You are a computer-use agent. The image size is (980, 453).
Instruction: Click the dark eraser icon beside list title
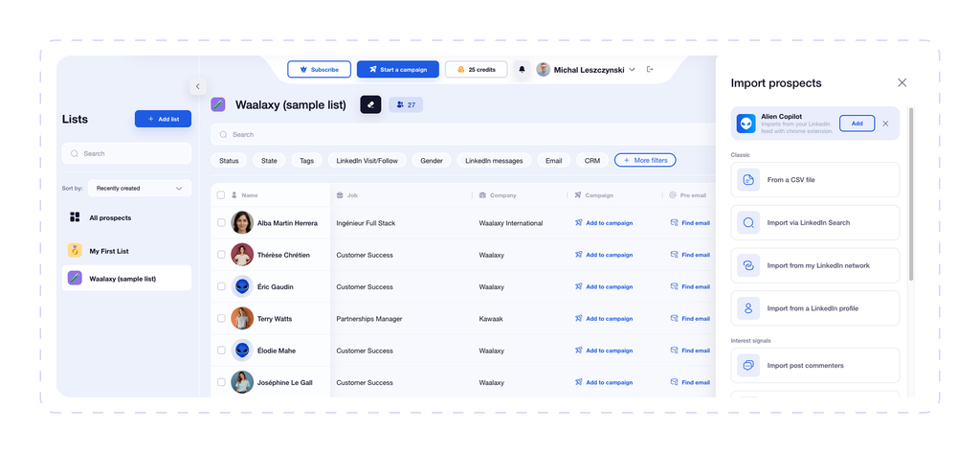[x=370, y=104]
